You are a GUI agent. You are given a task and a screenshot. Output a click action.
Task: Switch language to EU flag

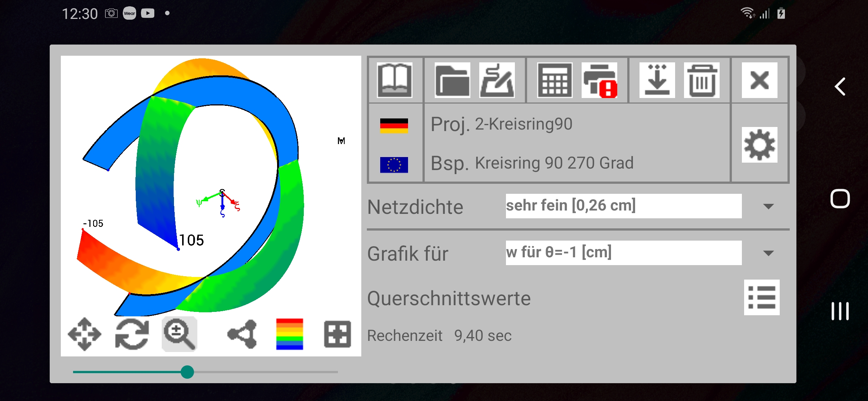pyautogui.click(x=394, y=164)
